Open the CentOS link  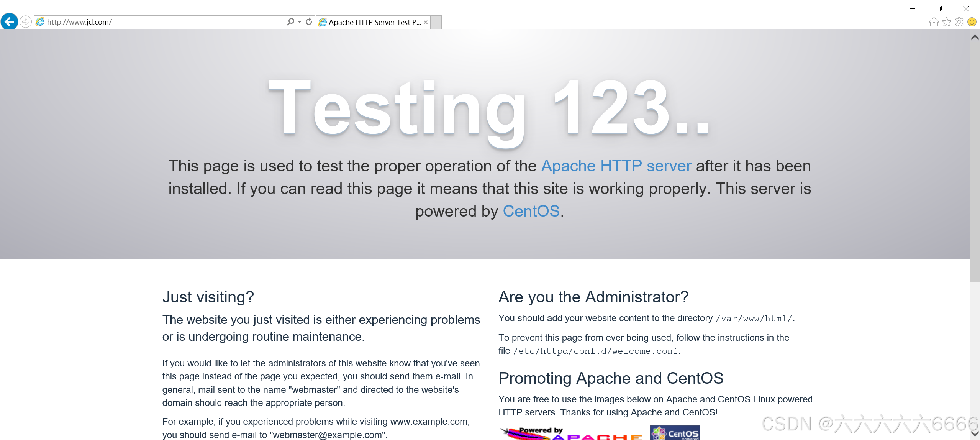click(x=531, y=211)
